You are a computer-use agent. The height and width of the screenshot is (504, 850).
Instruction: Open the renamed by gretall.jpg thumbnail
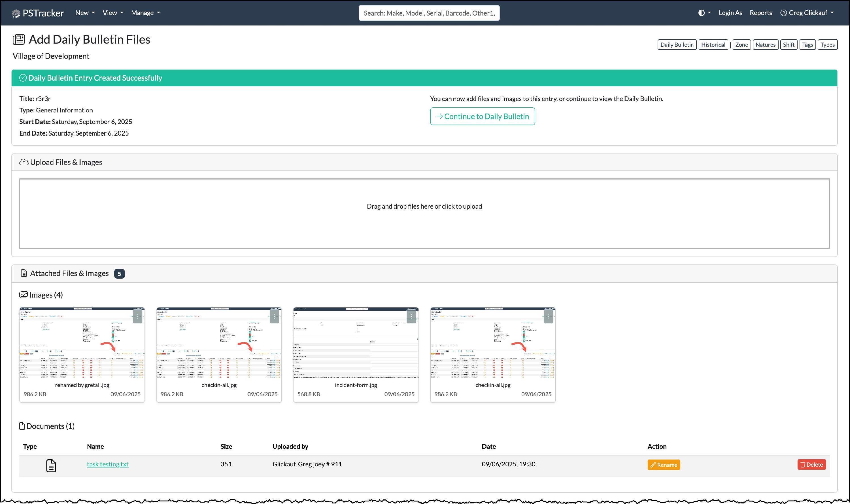tap(82, 343)
